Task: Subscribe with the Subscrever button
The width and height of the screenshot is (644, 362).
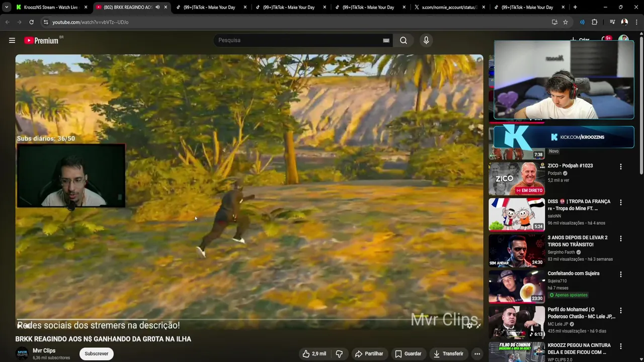Action: click(x=96, y=353)
